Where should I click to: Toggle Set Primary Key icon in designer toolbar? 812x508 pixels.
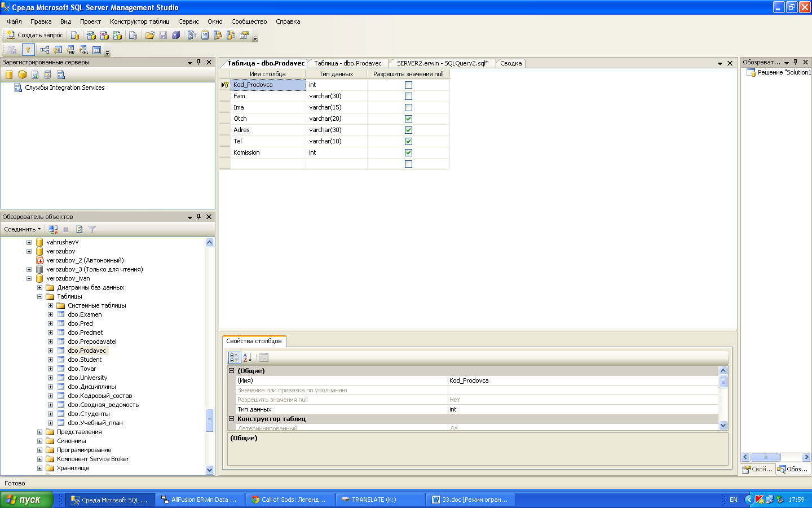point(28,50)
